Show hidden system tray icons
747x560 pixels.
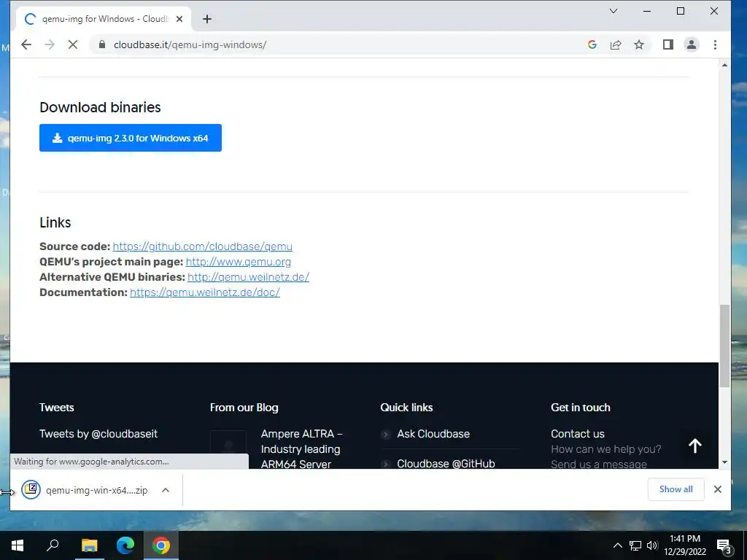click(617, 545)
